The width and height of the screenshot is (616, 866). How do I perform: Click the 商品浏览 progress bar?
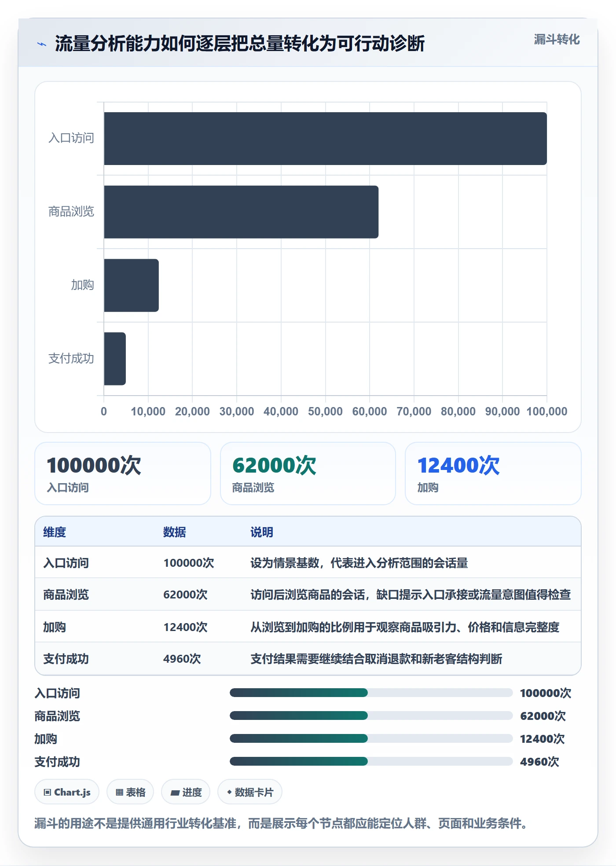[x=371, y=716]
